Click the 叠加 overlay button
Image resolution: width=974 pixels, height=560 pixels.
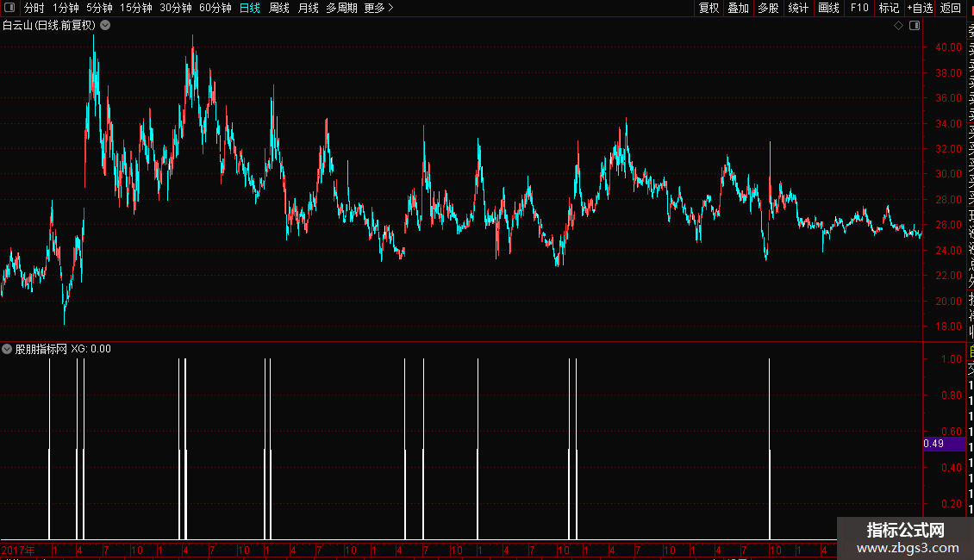[x=739, y=8]
